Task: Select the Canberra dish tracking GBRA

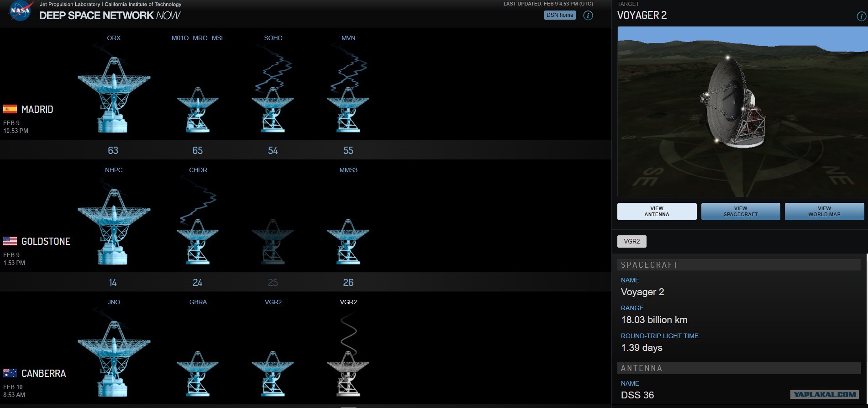Action: [x=198, y=374]
